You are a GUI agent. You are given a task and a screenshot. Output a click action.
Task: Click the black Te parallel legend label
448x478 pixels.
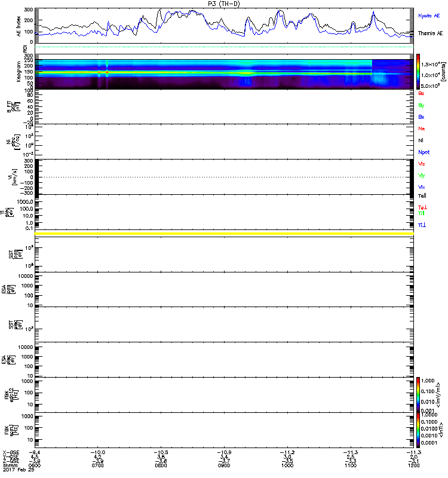point(422,196)
